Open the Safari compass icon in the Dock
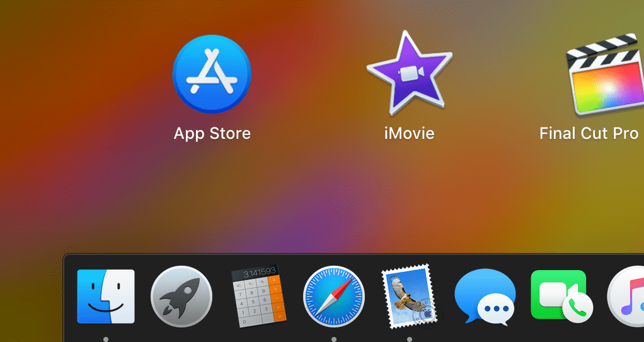 [x=334, y=297]
